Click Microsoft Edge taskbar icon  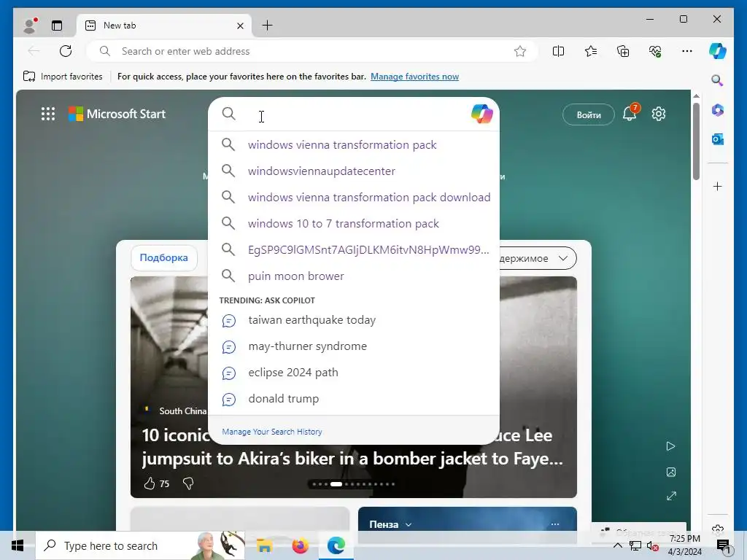pos(336,545)
